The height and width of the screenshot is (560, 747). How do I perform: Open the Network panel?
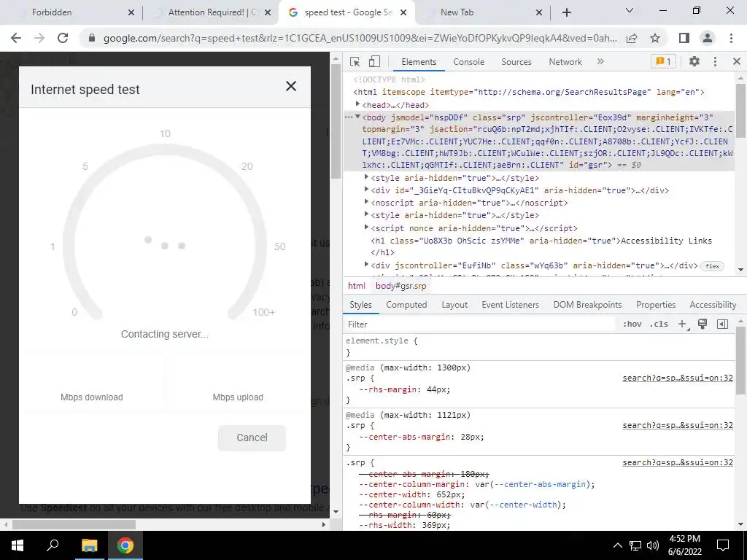click(x=565, y=61)
